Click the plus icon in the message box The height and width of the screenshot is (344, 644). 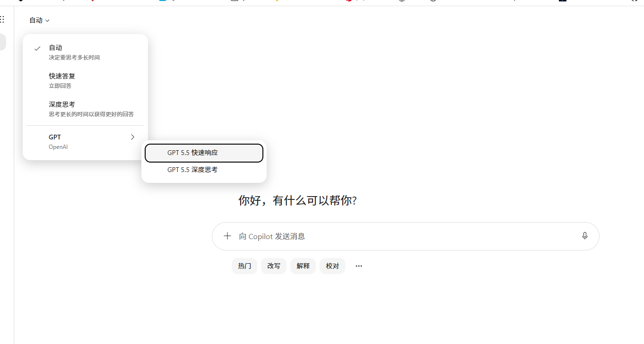click(227, 236)
